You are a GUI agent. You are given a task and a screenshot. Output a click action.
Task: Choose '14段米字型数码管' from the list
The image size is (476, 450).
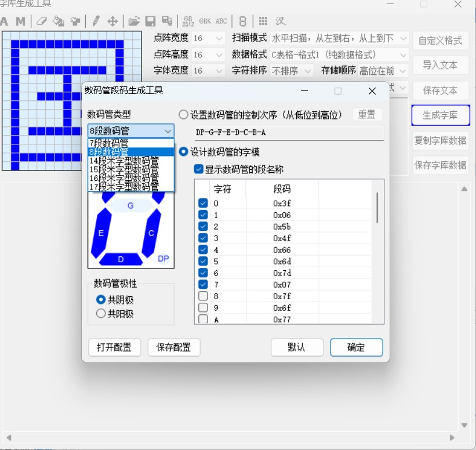pos(131,161)
